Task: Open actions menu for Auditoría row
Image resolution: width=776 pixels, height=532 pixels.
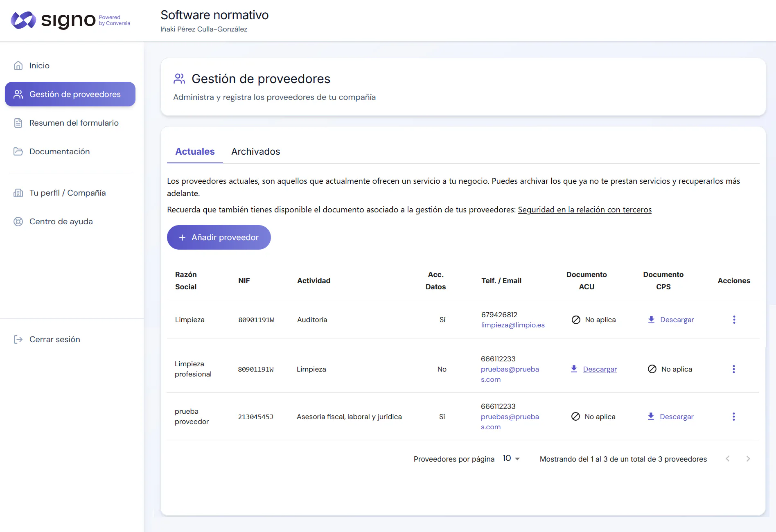Action: click(x=734, y=320)
